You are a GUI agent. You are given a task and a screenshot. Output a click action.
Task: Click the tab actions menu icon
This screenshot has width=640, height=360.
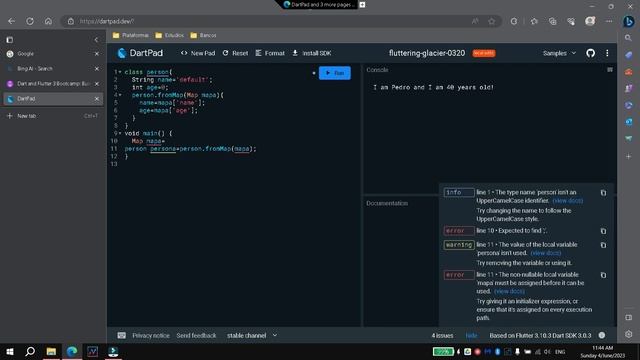(9, 40)
